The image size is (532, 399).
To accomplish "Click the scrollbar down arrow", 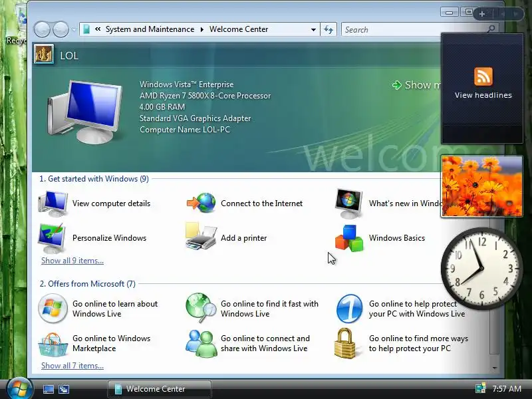I will point(495,368).
